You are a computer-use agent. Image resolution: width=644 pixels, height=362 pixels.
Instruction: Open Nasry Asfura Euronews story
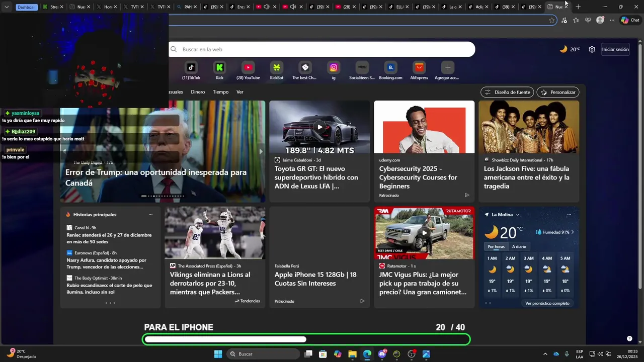pos(107,263)
